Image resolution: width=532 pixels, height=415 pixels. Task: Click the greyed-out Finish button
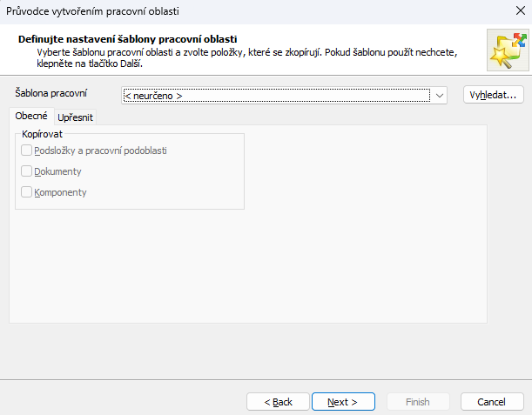pos(418,401)
